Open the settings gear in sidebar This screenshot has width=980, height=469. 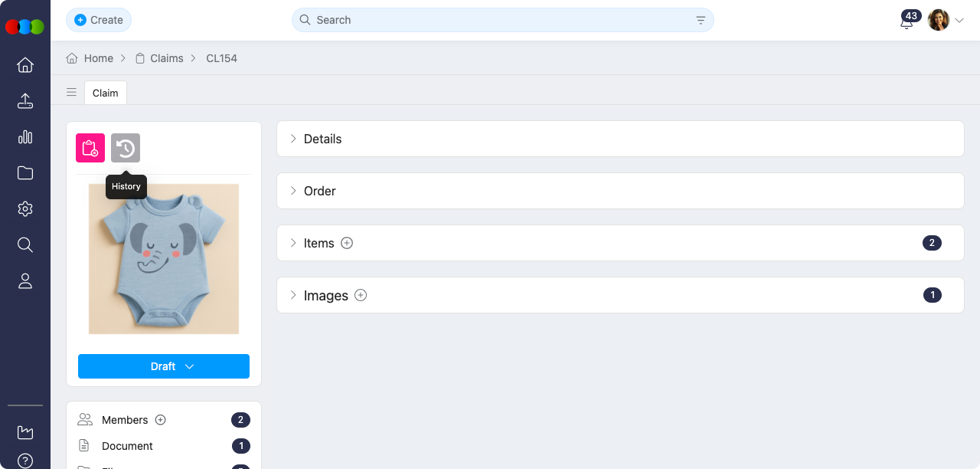tap(25, 208)
